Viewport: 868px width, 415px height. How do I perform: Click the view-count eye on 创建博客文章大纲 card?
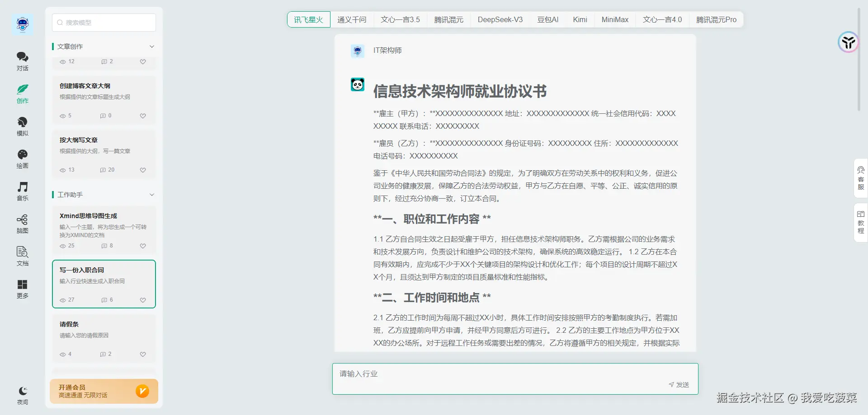tap(63, 116)
